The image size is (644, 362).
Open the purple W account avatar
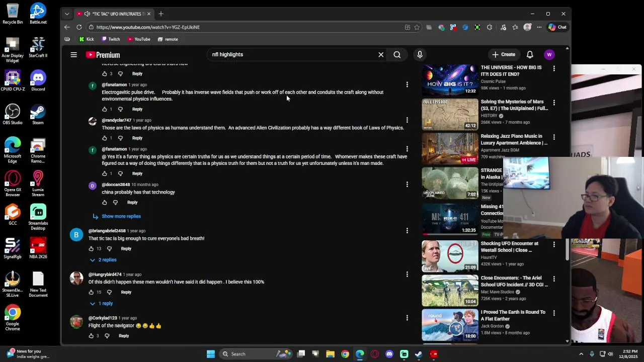click(x=549, y=54)
